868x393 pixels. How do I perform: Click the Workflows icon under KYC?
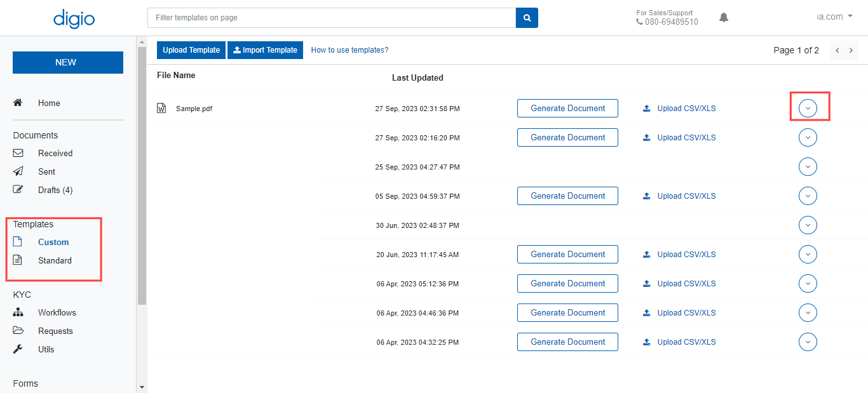[18, 312]
